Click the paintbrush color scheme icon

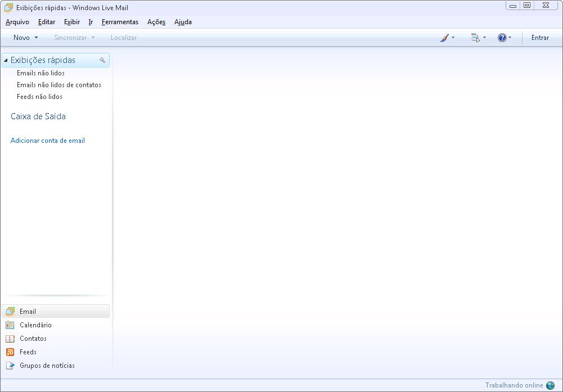coord(444,38)
